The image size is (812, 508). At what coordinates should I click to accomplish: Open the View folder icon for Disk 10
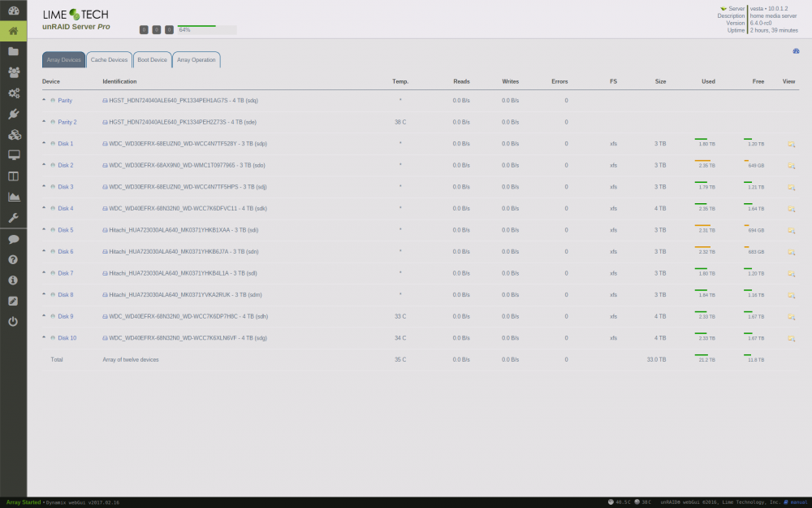(x=791, y=338)
